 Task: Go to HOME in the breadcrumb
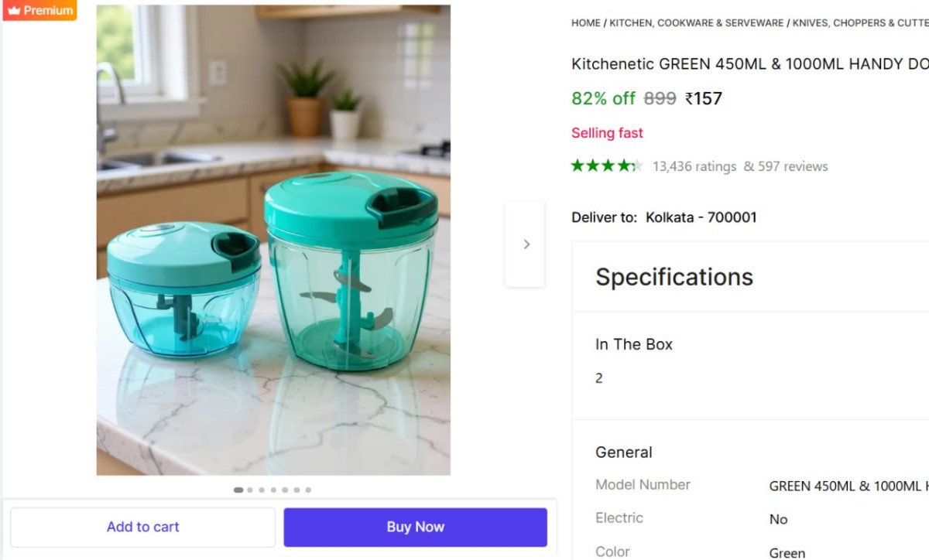[x=585, y=23]
